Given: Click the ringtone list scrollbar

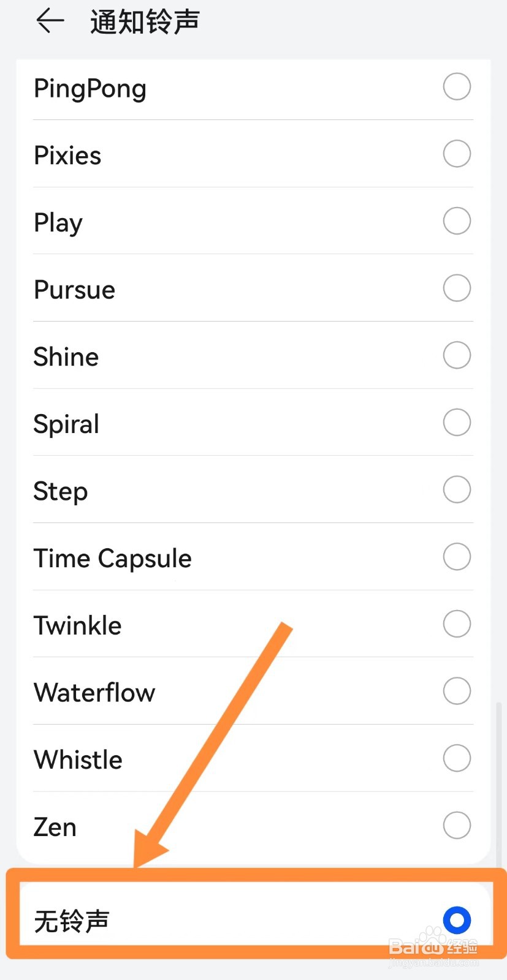Looking at the screenshot, I should tap(498, 784).
